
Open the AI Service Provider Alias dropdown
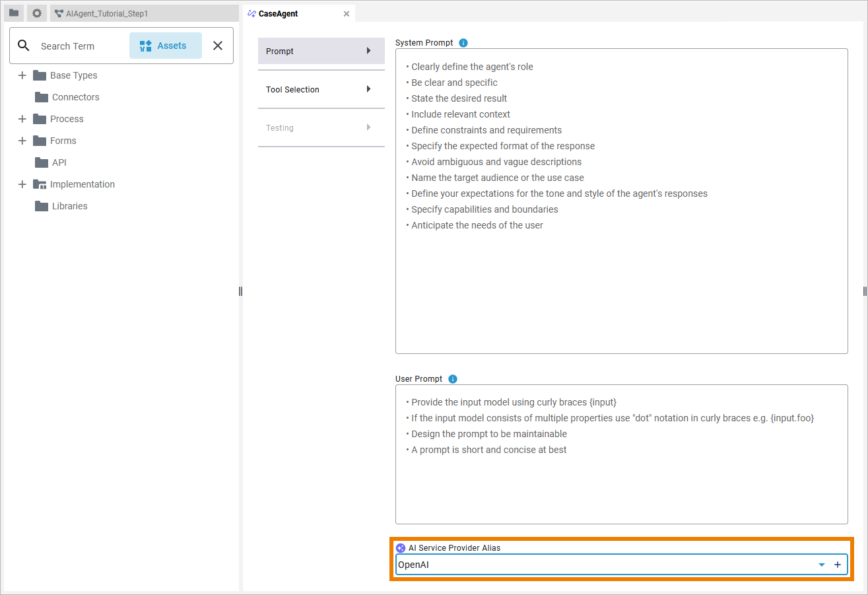click(x=822, y=565)
